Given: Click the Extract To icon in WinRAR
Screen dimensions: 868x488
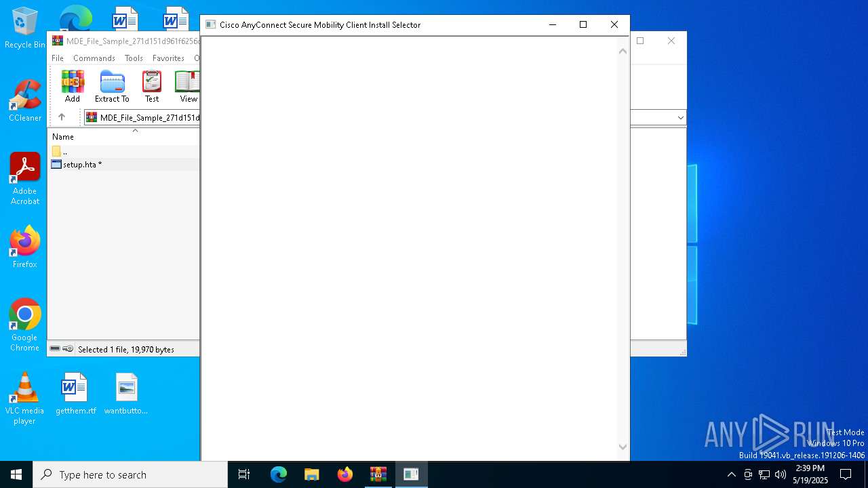Looking at the screenshot, I should [x=112, y=87].
